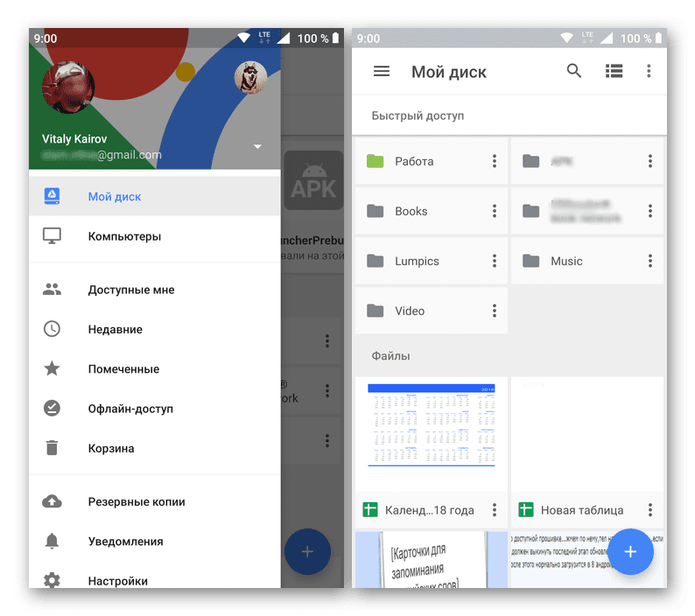Open options for the Video folder
The height and width of the screenshot is (616, 695).
(495, 311)
